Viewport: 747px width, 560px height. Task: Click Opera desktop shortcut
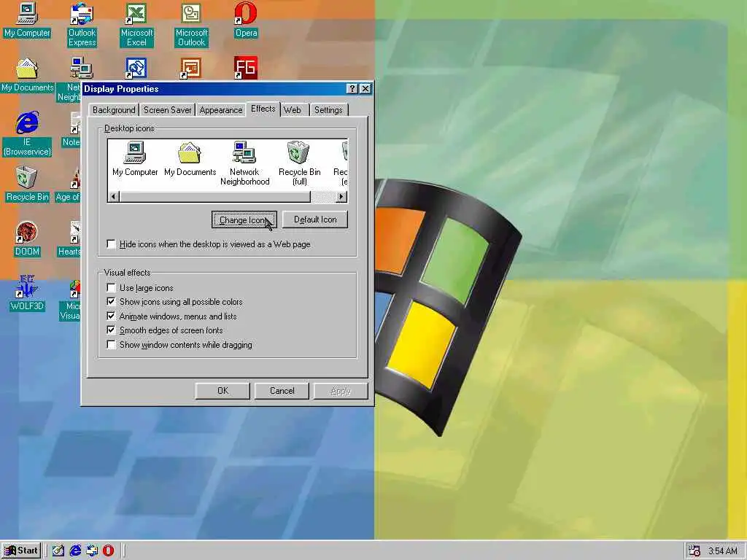(x=246, y=20)
